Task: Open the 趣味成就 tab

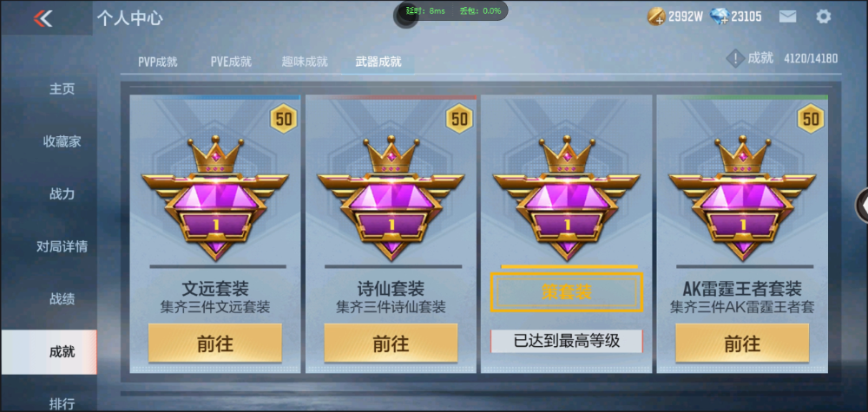Action: (x=305, y=62)
